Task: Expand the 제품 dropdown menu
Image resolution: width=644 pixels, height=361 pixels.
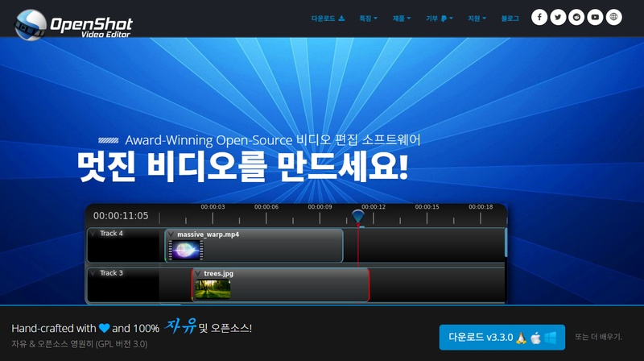Action: click(x=401, y=19)
